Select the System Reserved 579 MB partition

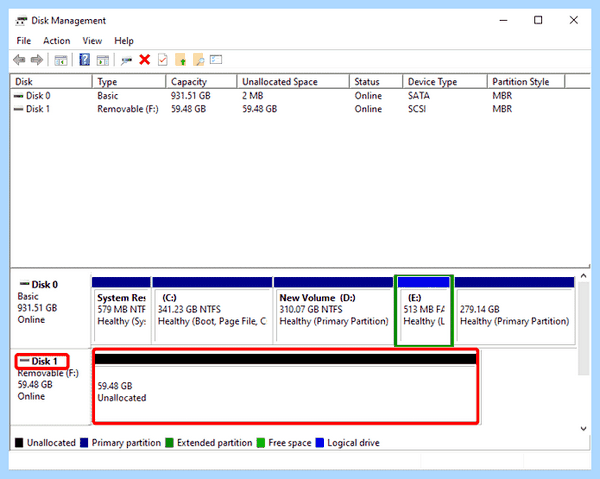(x=121, y=310)
